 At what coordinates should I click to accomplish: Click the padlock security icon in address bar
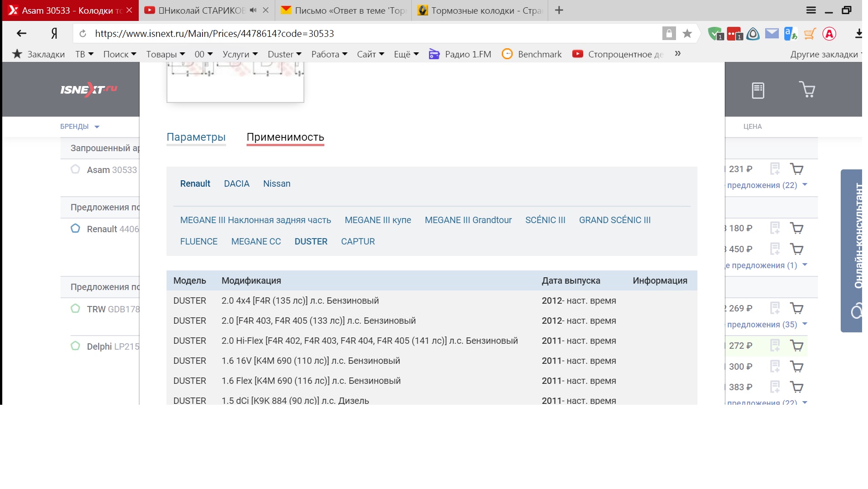point(669,33)
